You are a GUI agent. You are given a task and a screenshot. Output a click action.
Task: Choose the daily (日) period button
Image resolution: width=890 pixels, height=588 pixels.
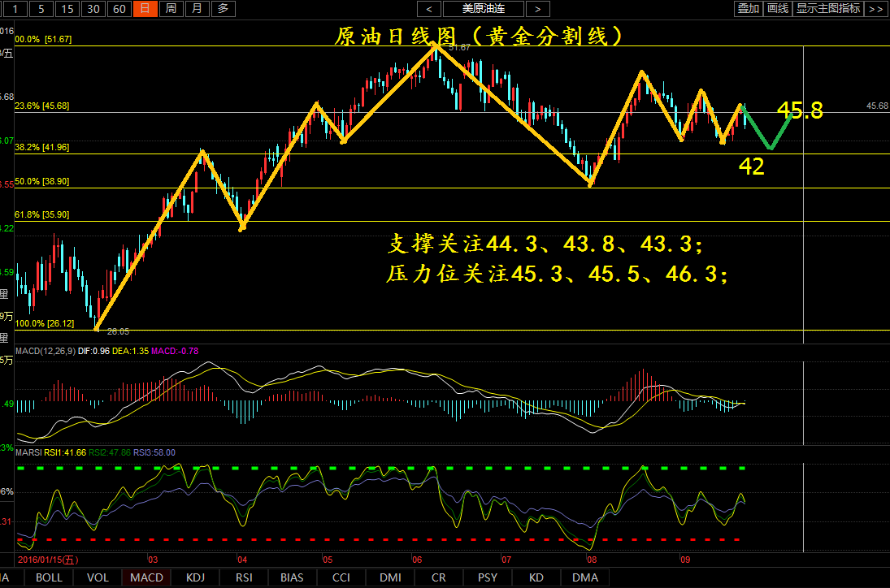click(x=145, y=9)
